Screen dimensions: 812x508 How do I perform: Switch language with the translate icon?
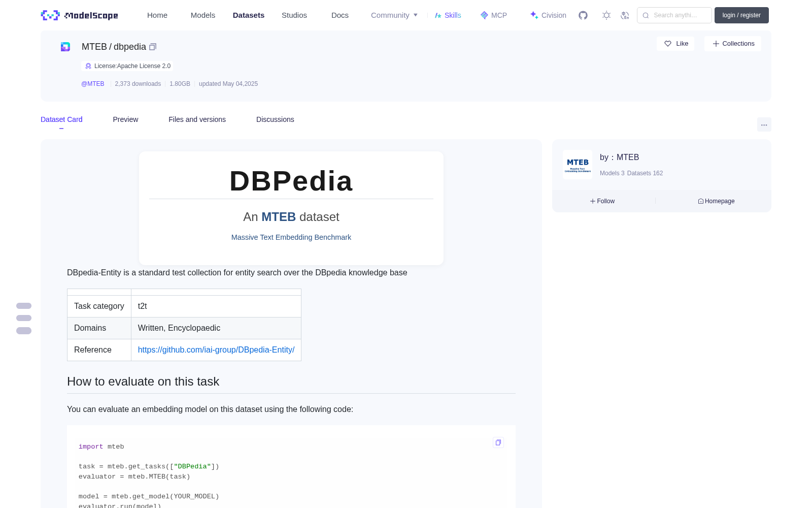(625, 15)
